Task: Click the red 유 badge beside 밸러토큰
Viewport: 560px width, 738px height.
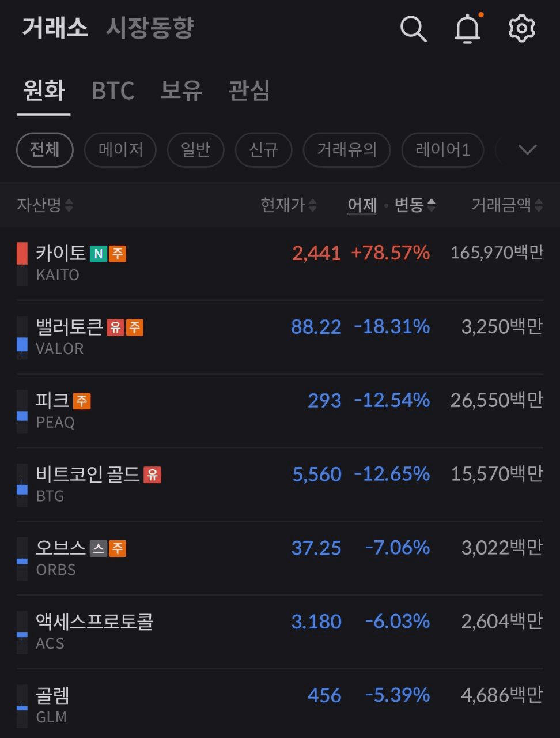Action: coord(115,327)
